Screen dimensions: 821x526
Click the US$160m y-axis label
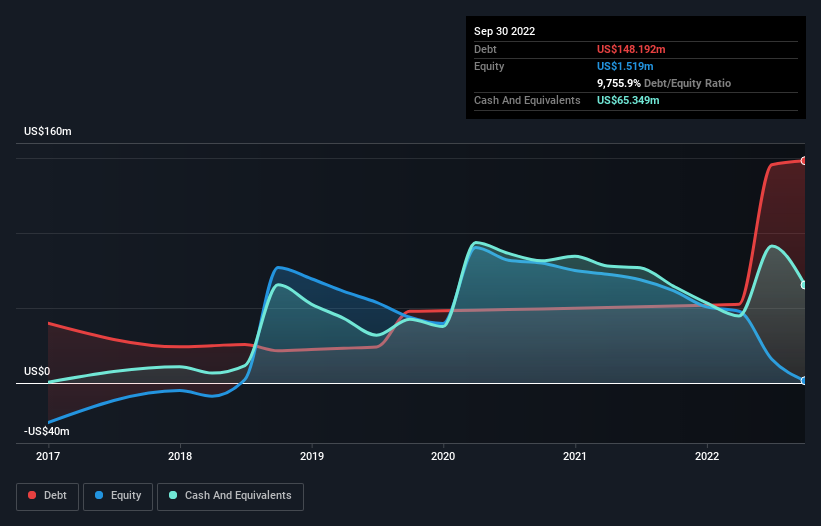tap(48, 131)
